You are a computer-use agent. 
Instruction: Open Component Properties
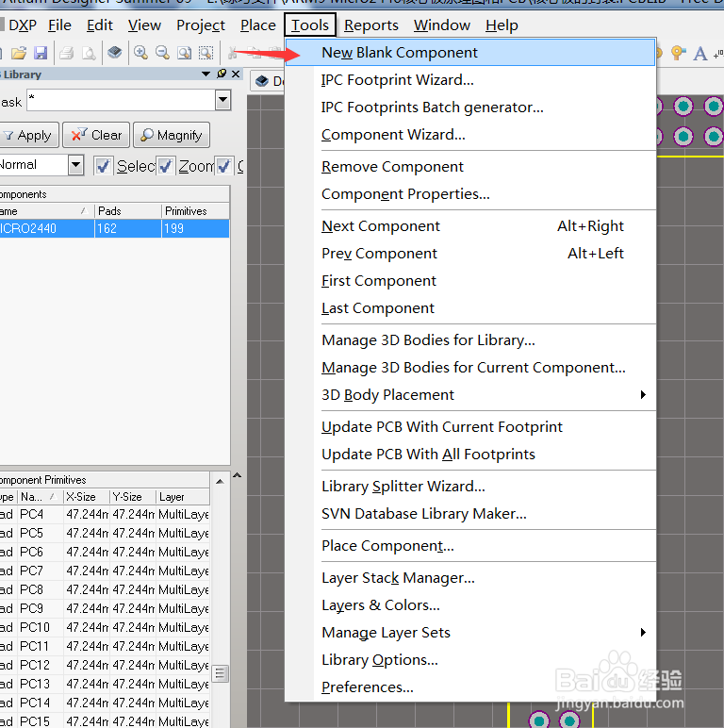pyautogui.click(x=470, y=194)
